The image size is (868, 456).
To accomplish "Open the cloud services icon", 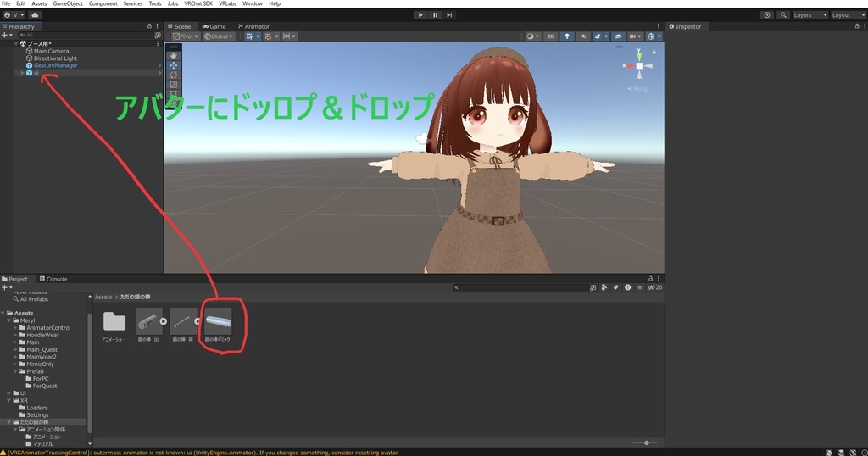I will [x=35, y=15].
